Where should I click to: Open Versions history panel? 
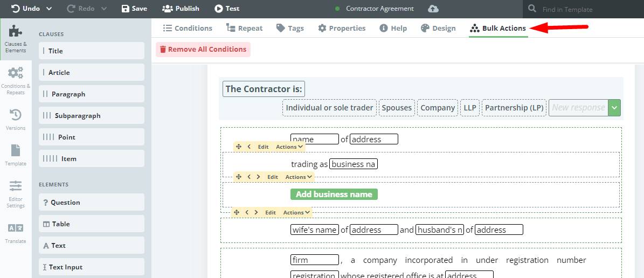[16, 120]
